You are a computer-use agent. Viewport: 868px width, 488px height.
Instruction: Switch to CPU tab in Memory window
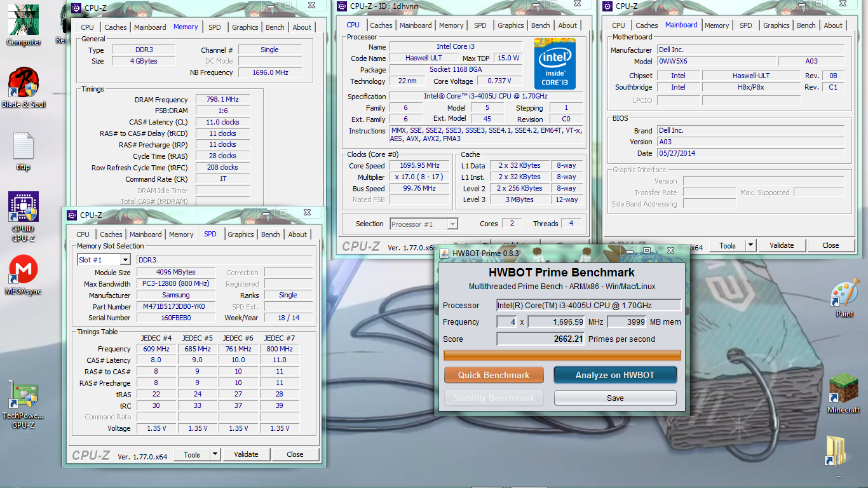point(87,27)
